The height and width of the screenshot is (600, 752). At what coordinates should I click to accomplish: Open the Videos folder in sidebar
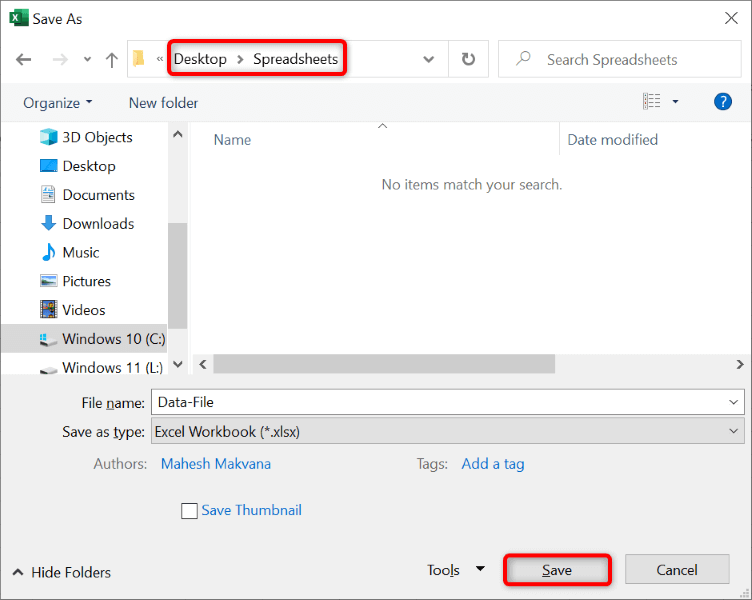84,310
